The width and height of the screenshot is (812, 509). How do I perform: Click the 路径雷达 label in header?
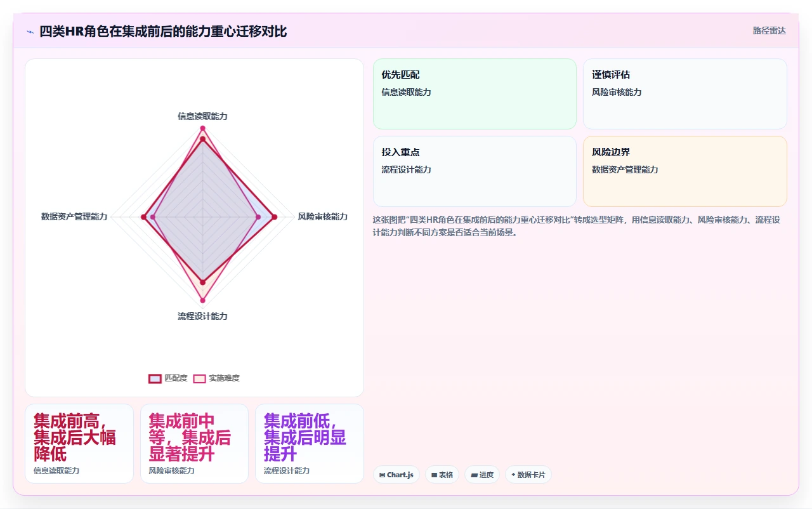pyautogui.click(x=769, y=30)
